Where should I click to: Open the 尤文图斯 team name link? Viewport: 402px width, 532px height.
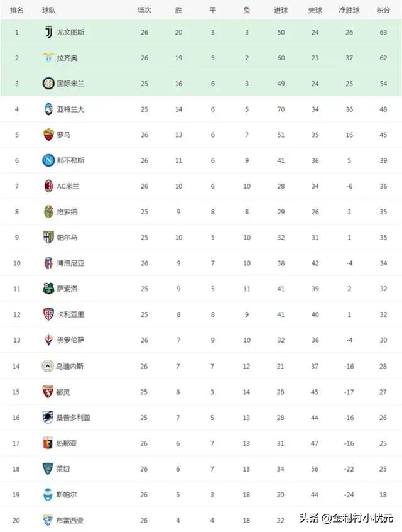tap(70, 32)
